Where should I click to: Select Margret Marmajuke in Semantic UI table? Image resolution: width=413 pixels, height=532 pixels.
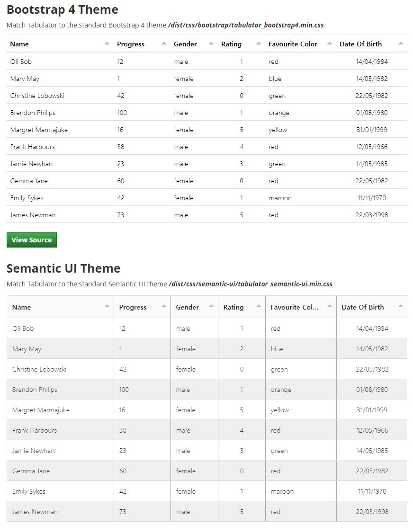[x=41, y=410]
